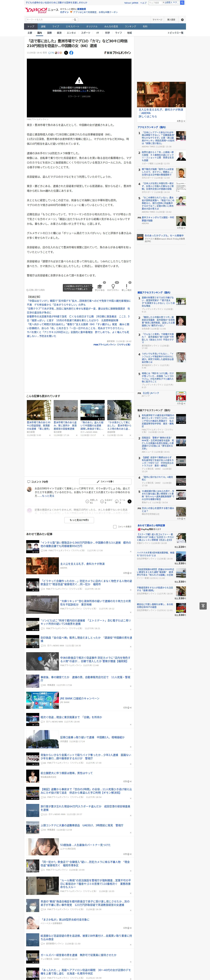
Task: Click the Yahoo! JAPAN news logo
Action: pyautogui.click(x=42, y=10)
